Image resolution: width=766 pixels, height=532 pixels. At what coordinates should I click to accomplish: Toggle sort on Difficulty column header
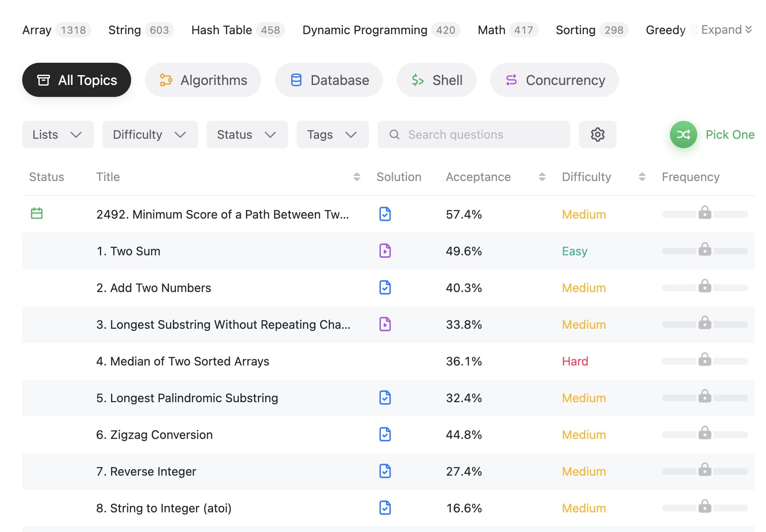pyautogui.click(x=642, y=177)
